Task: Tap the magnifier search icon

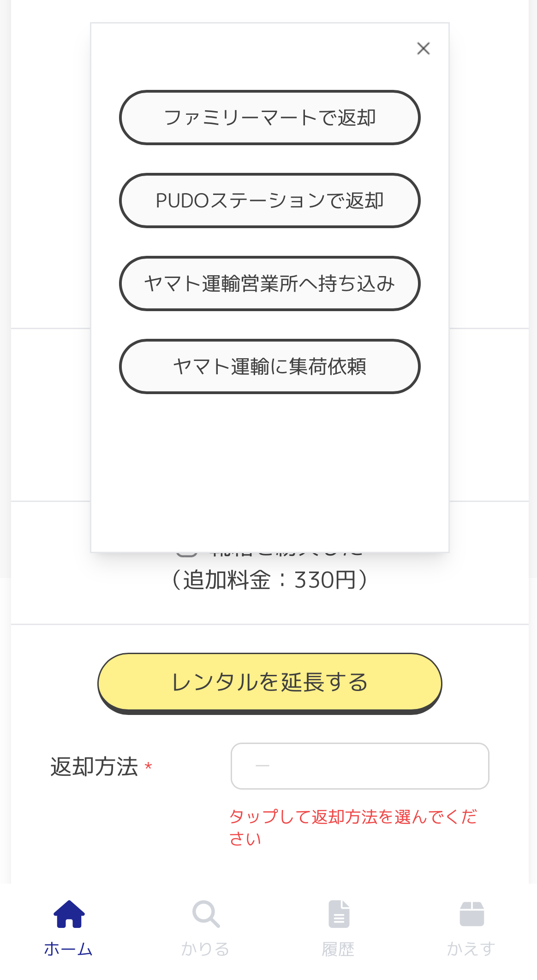Action: tap(206, 914)
